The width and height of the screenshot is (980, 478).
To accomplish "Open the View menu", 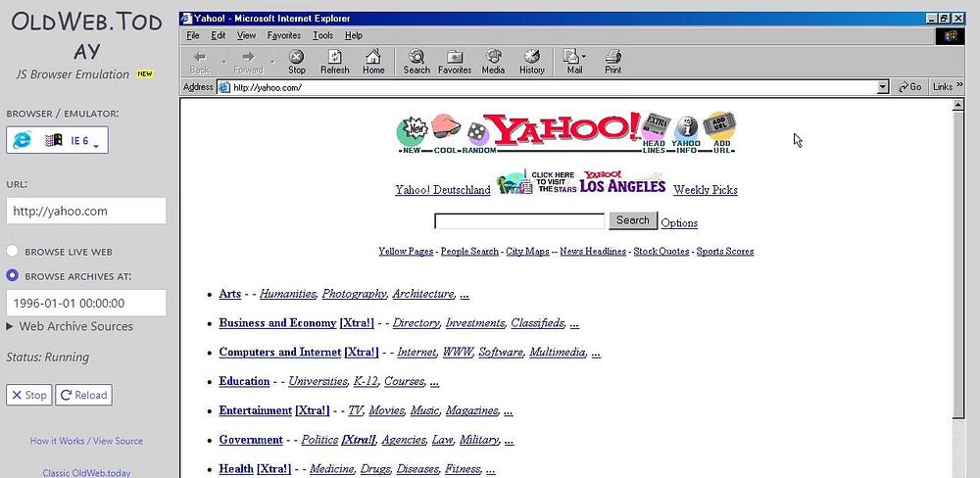I will tap(246, 35).
